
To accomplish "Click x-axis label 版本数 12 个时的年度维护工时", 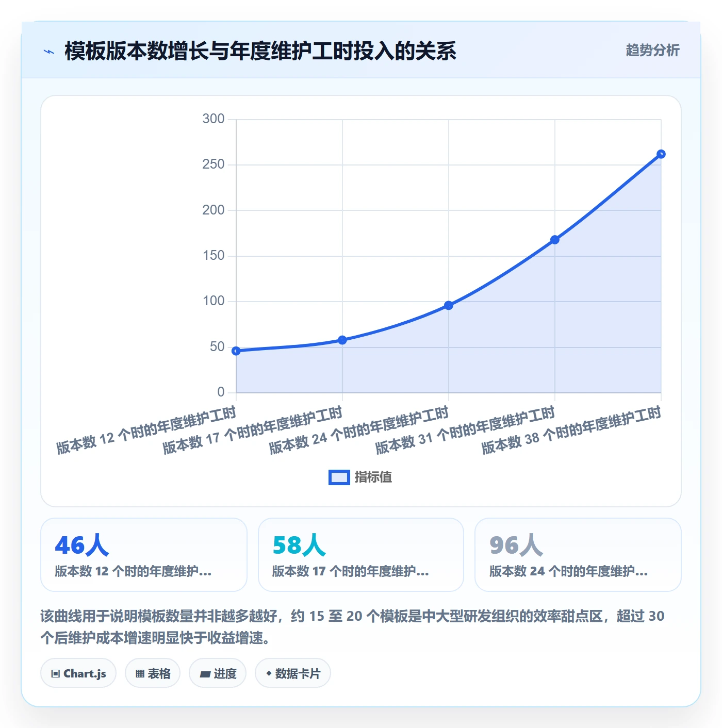I will [146, 430].
